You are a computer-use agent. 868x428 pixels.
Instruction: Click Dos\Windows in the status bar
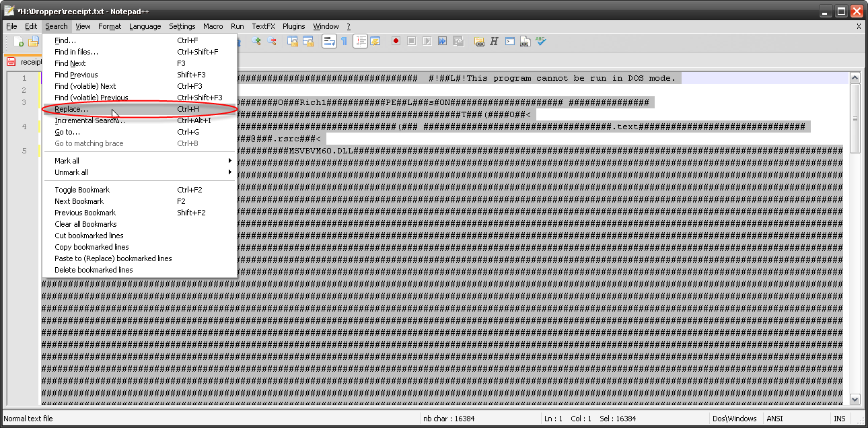point(734,419)
